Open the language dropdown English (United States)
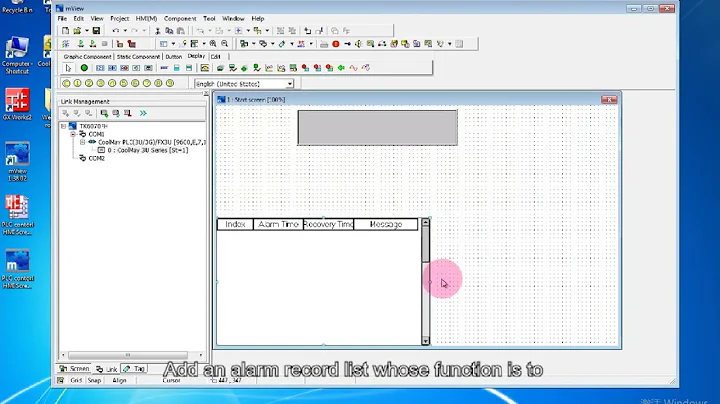Viewport: 720px width, 404px height. 290,84
